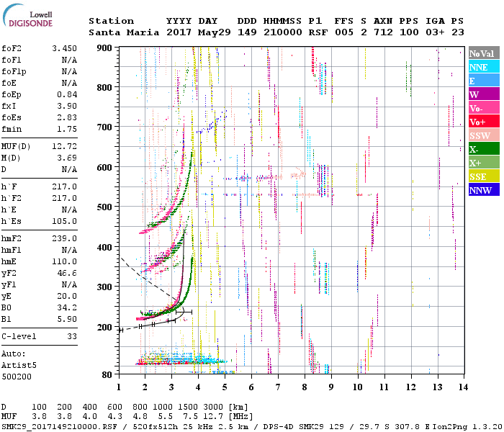
Task: Click the MUF(D) value 12.72
Action: [65, 146]
